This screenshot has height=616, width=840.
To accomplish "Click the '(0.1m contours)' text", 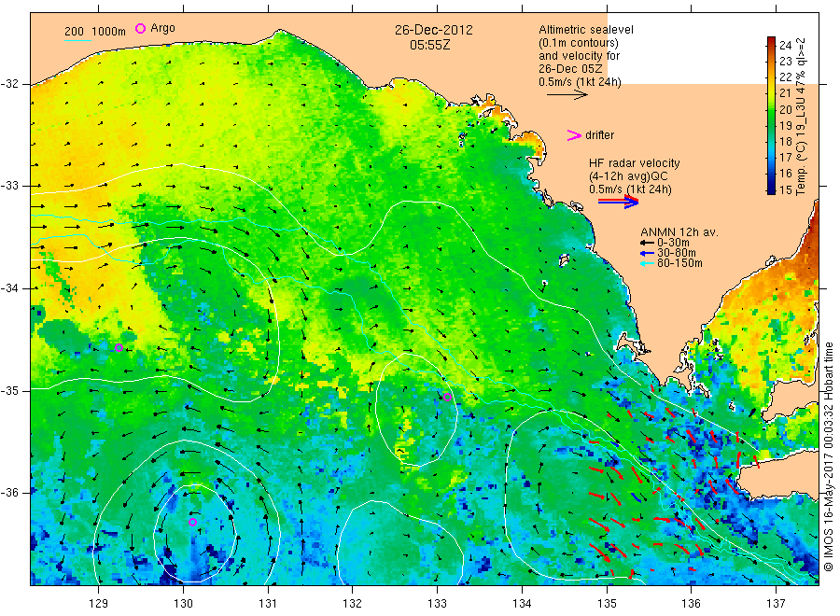I will point(579,43).
